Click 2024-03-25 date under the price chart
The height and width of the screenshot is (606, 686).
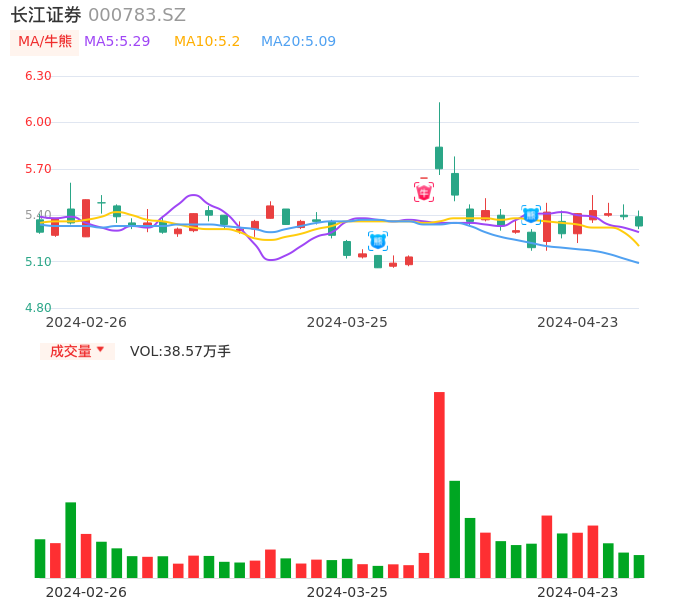(347, 322)
